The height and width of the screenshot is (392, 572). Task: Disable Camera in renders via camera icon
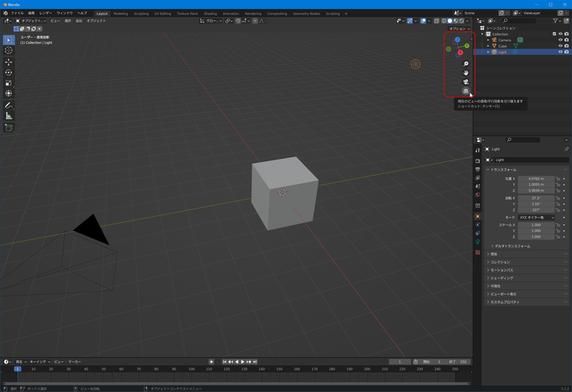(566, 40)
